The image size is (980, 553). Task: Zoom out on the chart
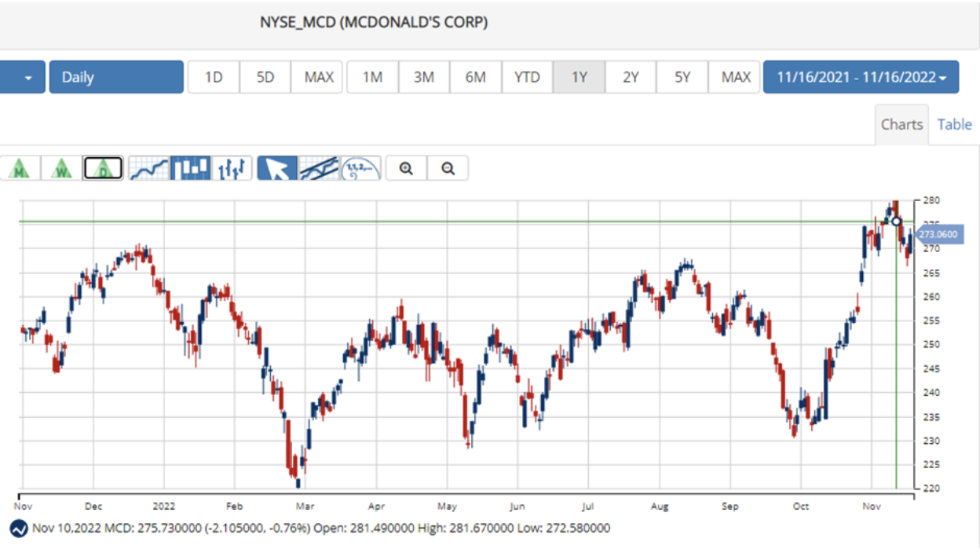tap(448, 168)
